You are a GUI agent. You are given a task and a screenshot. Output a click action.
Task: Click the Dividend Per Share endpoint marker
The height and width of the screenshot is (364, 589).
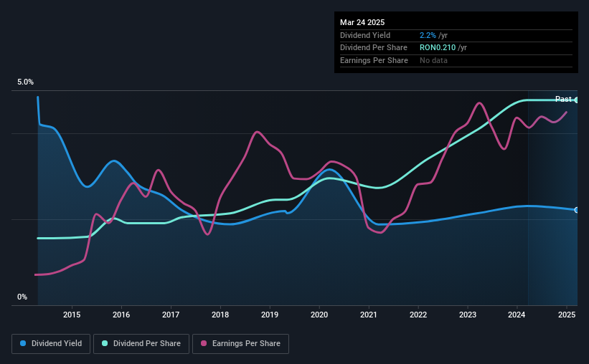click(577, 100)
